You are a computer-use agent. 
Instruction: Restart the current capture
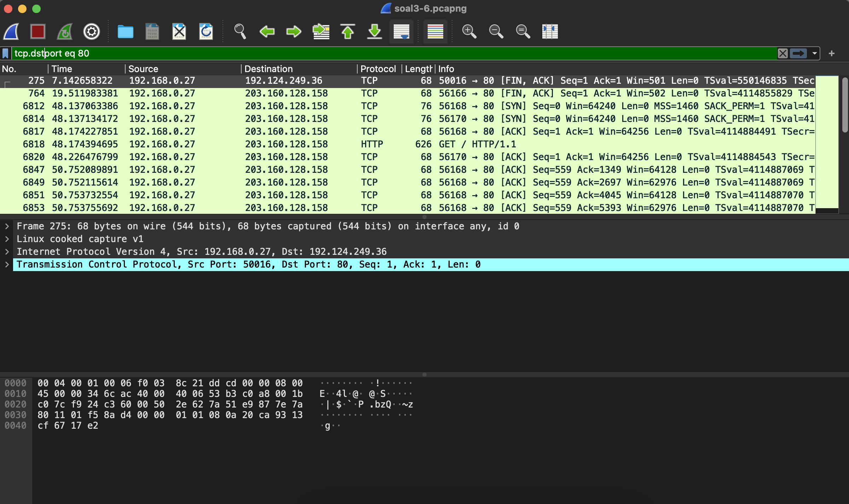click(x=64, y=31)
